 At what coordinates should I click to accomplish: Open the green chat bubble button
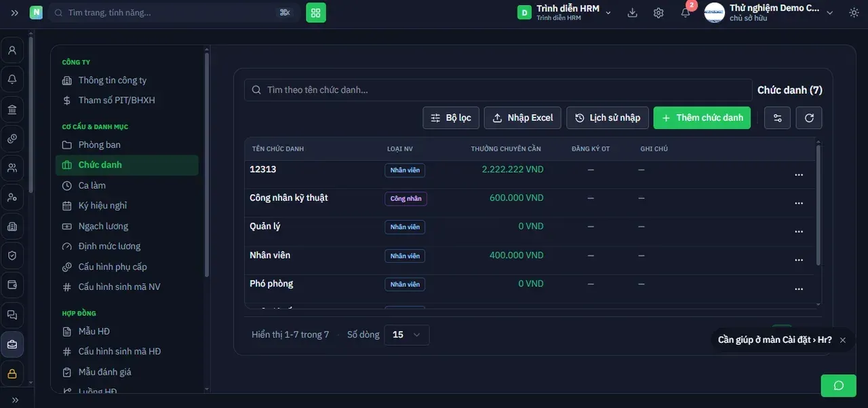coord(839,386)
